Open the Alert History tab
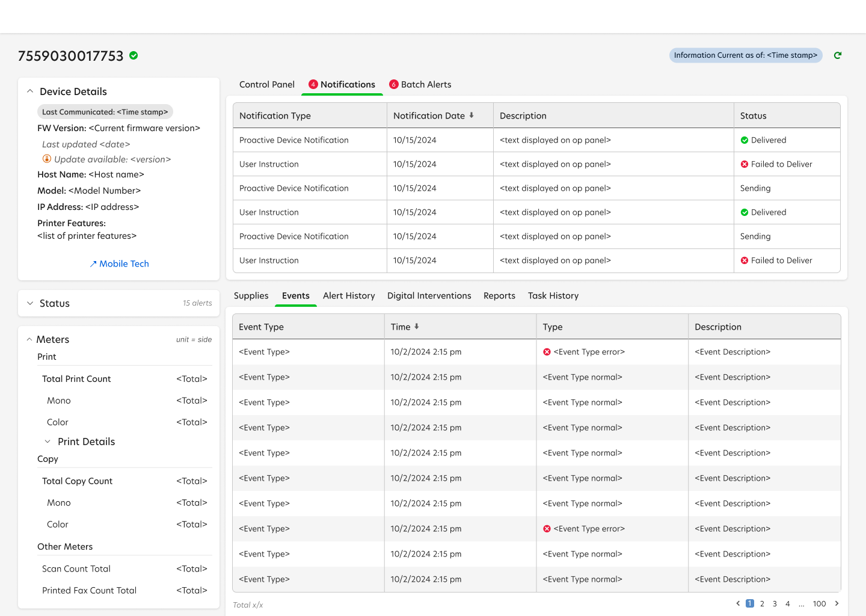The image size is (866, 616). (349, 295)
